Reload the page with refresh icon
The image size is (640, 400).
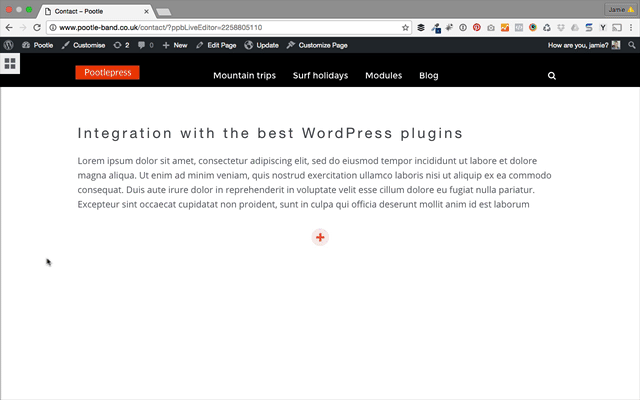coord(37,27)
